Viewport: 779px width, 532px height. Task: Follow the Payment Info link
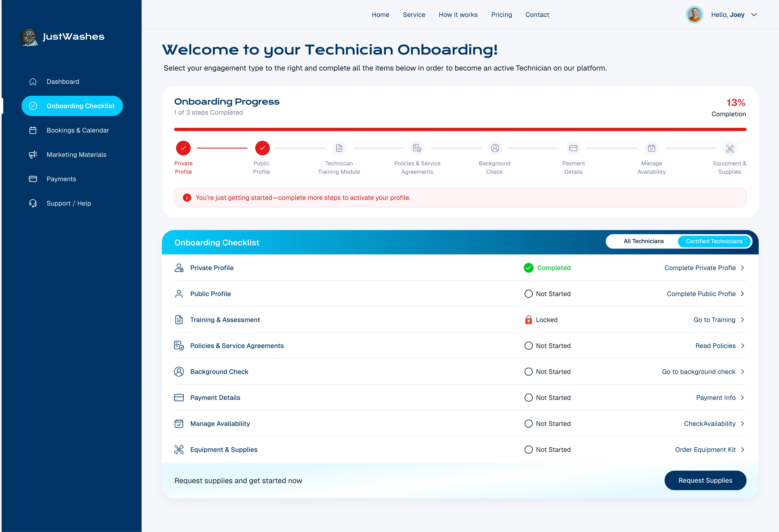716,398
